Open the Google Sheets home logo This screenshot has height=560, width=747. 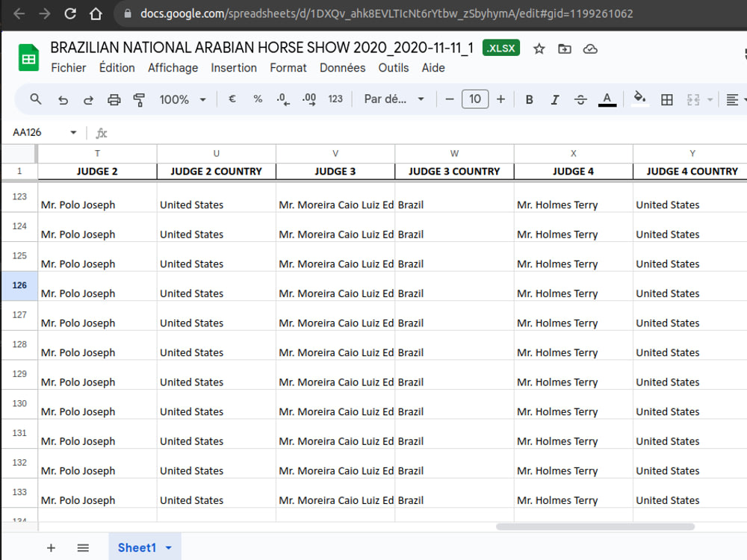tap(28, 57)
